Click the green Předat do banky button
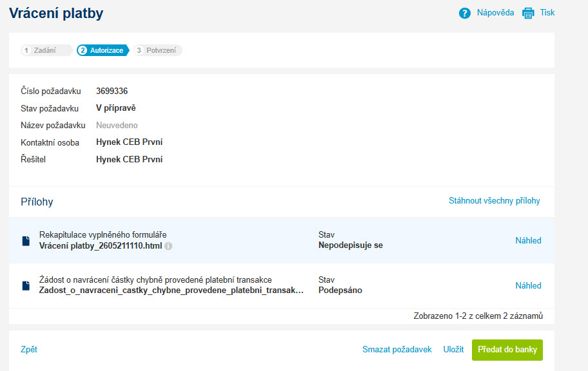This screenshot has height=371, width=588. (x=507, y=350)
